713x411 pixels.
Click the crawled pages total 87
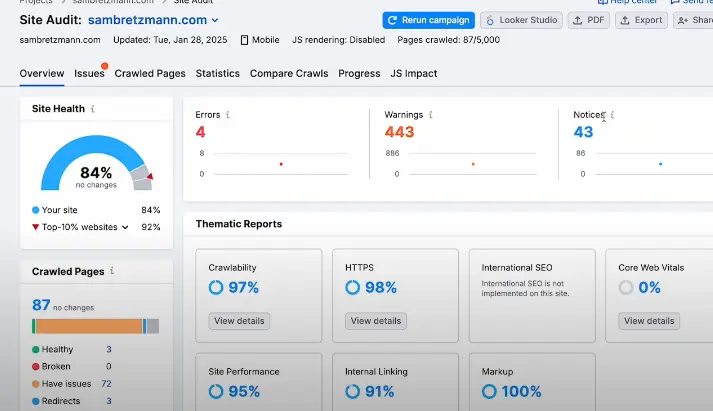point(41,305)
